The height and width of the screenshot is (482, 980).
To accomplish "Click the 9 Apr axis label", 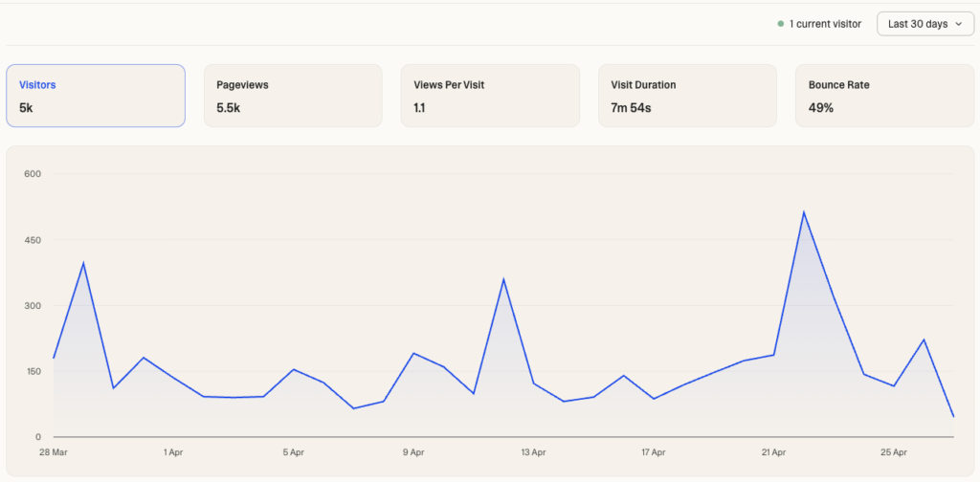I will 413,452.
